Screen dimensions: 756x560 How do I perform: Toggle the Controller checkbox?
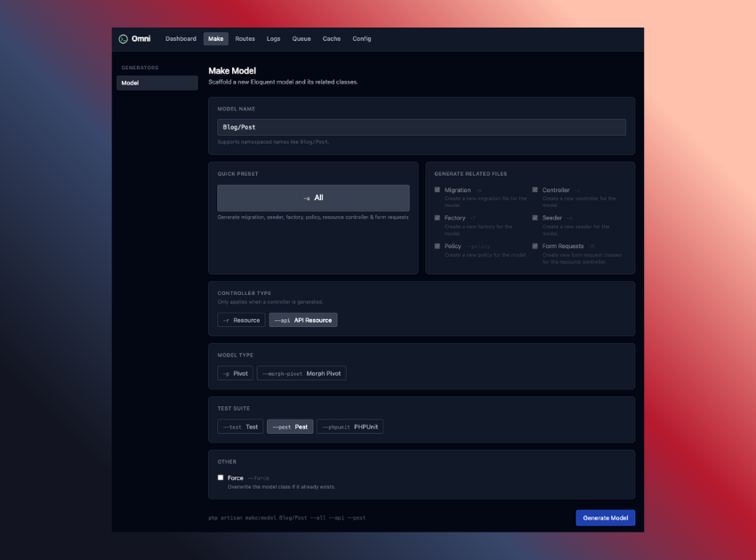click(x=535, y=190)
